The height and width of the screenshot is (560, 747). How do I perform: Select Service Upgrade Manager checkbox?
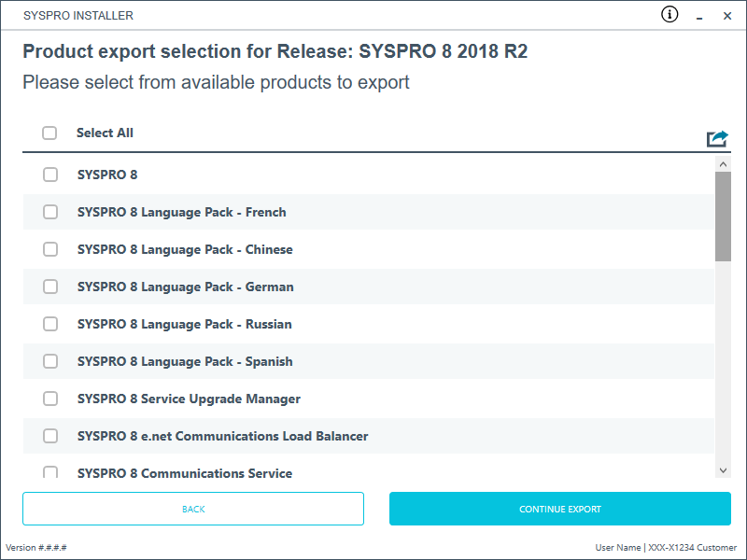click(x=50, y=399)
